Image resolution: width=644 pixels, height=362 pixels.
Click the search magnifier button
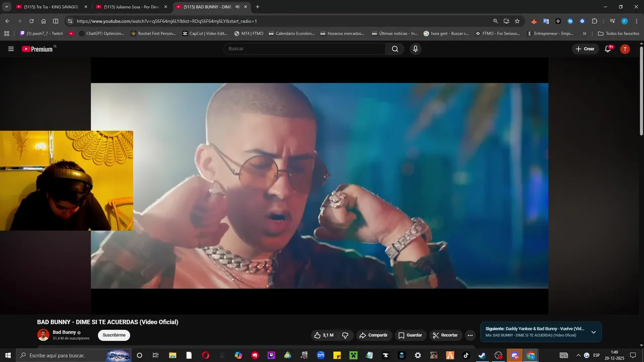[395, 49]
